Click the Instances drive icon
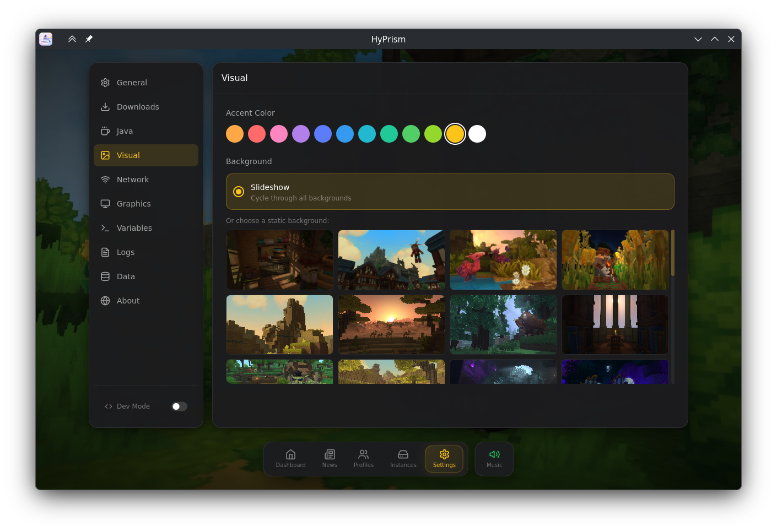 tap(403, 454)
